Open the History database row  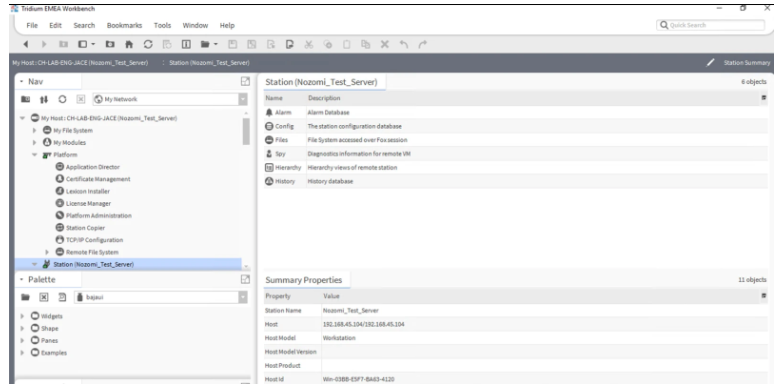(x=516, y=181)
